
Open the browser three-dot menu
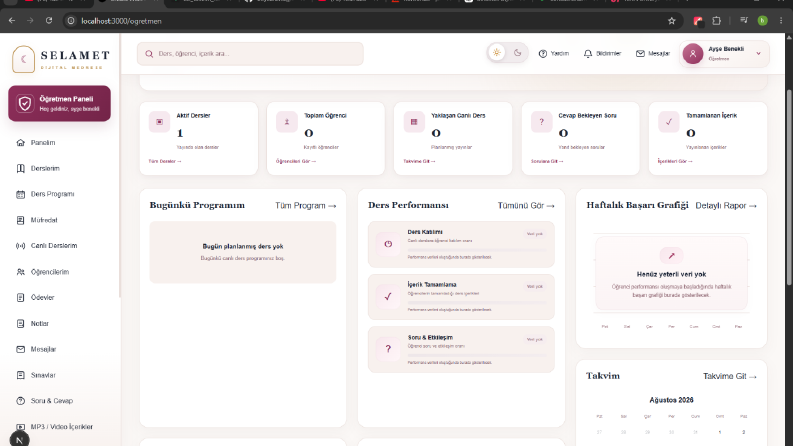click(x=781, y=21)
